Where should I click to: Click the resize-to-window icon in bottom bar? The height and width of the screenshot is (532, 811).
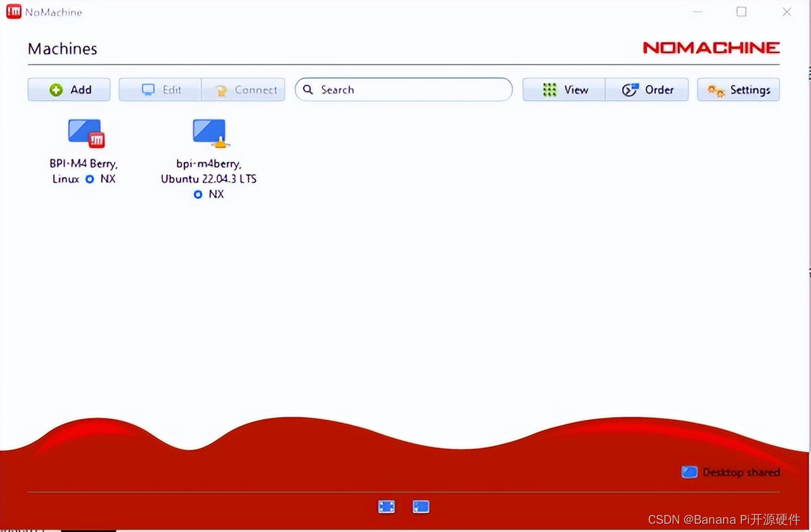point(421,506)
